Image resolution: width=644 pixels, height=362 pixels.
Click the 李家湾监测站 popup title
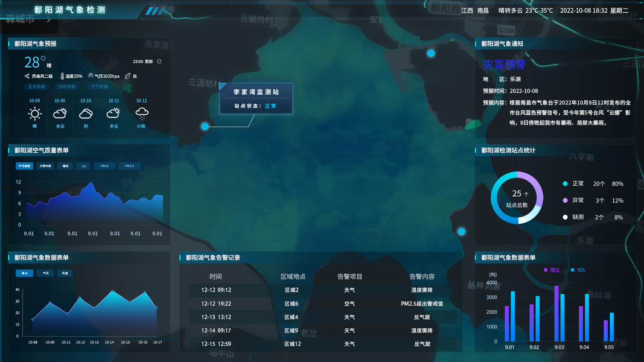tap(257, 92)
